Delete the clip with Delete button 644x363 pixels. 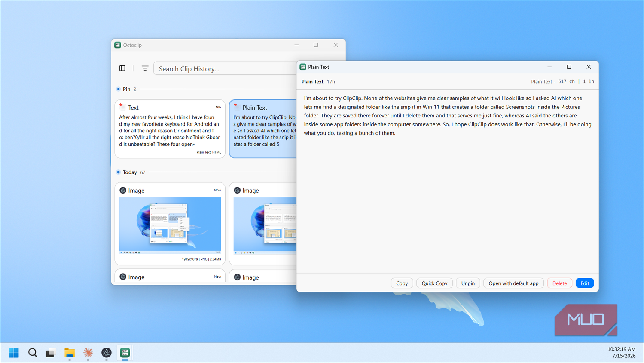(559, 283)
